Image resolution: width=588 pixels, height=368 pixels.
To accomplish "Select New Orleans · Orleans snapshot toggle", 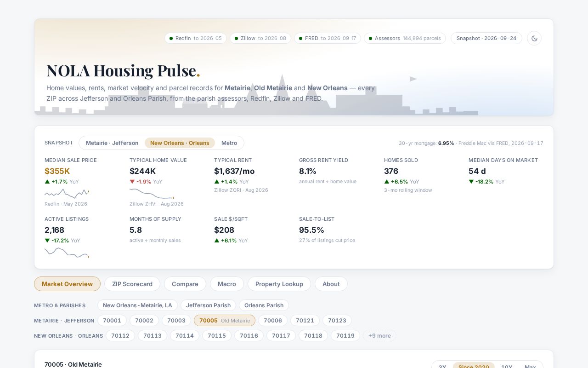I will pyautogui.click(x=180, y=143).
